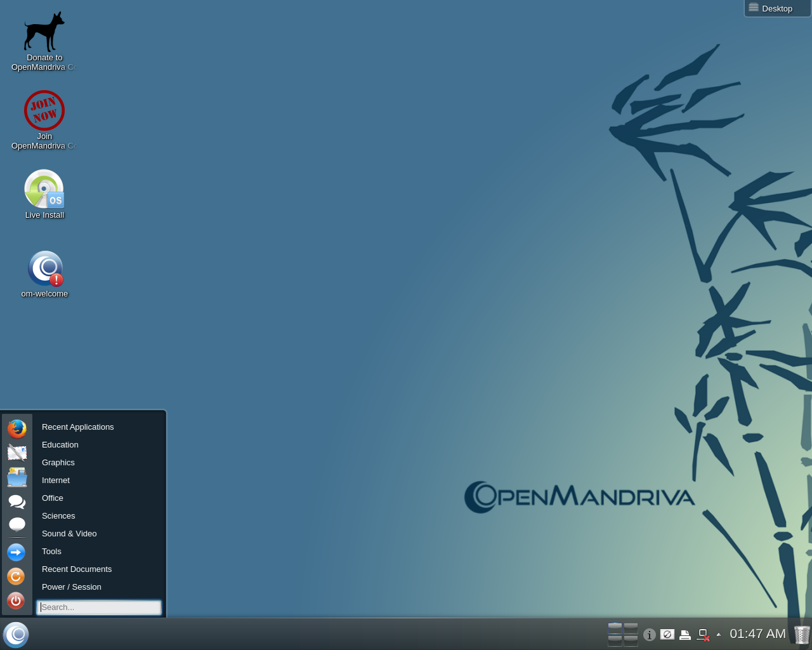Click the blue arrow logout icon

click(x=16, y=552)
